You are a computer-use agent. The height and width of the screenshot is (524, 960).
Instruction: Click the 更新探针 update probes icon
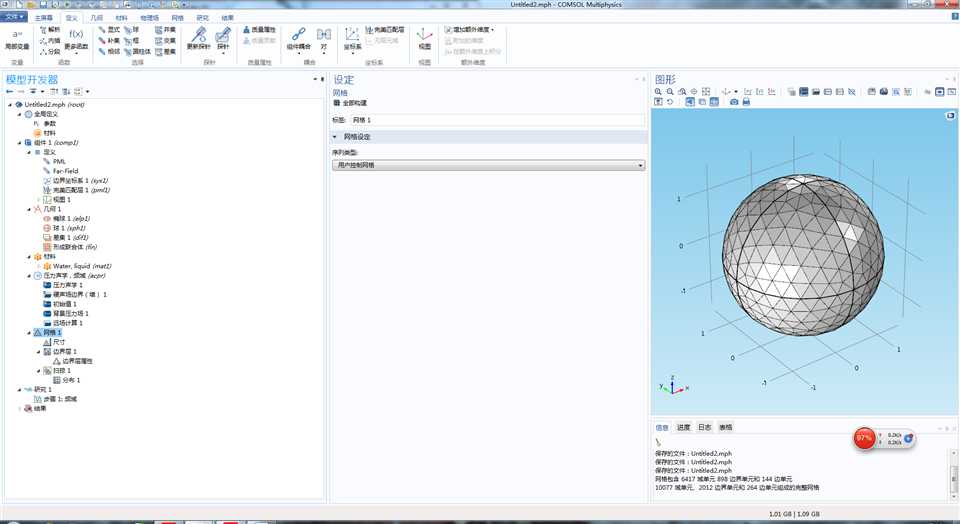[x=198, y=38]
